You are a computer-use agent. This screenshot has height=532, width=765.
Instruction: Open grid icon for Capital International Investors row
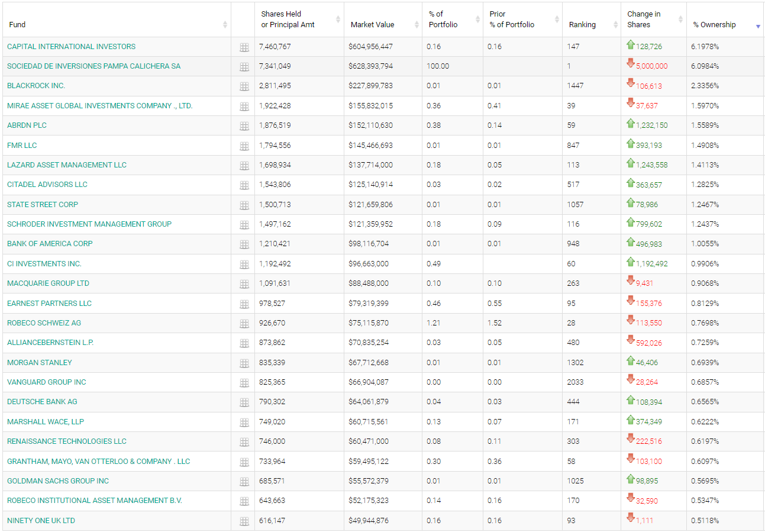pos(244,47)
